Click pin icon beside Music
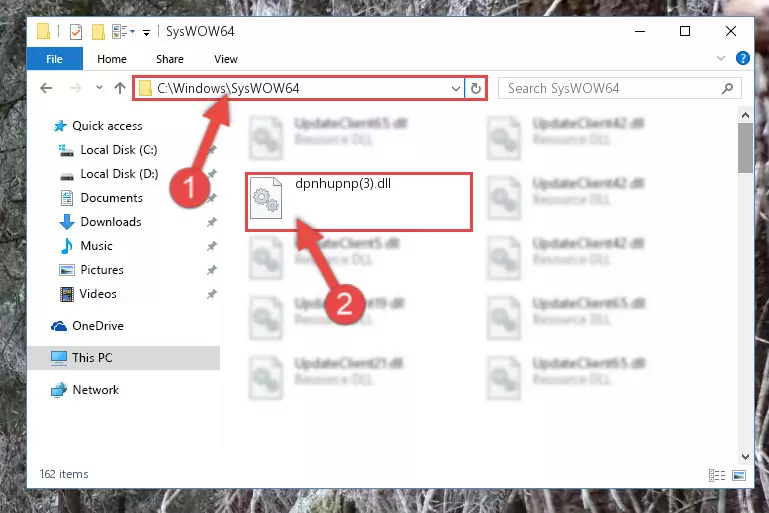Screen dimensions: 769x513 point(212,246)
